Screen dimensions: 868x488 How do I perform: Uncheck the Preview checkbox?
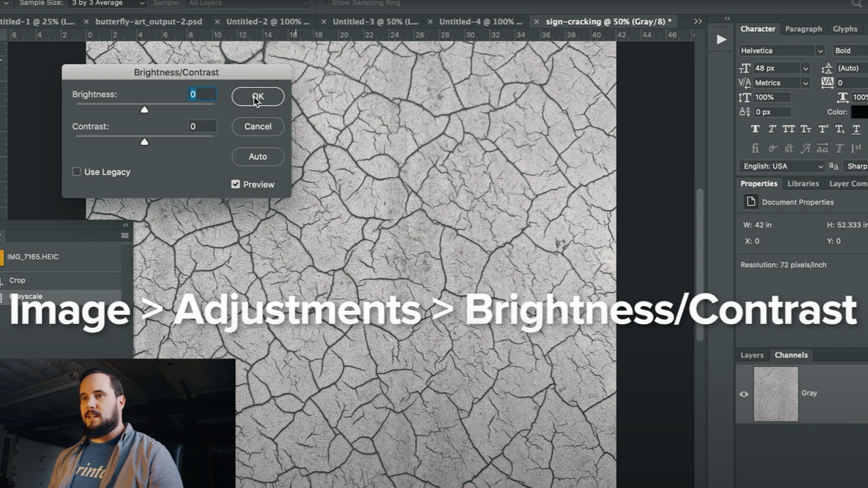tap(235, 184)
